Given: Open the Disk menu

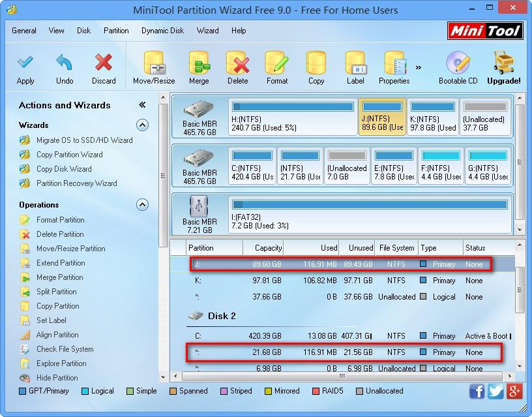Looking at the screenshot, I should click(84, 31).
